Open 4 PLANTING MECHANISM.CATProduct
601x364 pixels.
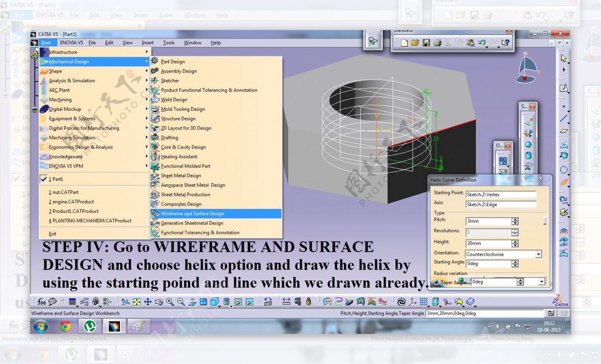[90, 221]
